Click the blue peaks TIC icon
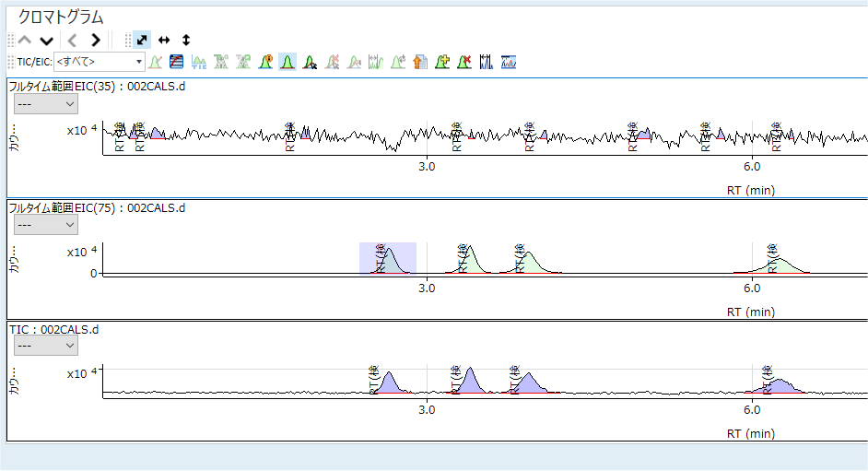This screenshot has width=868, height=471. pos(199,62)
